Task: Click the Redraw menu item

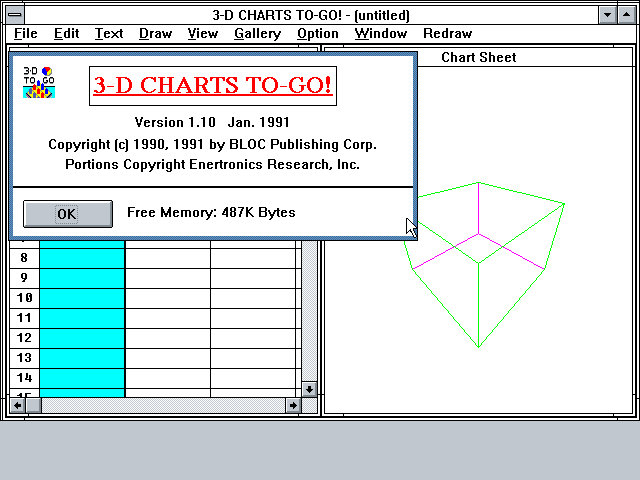Action: point(448,33)
